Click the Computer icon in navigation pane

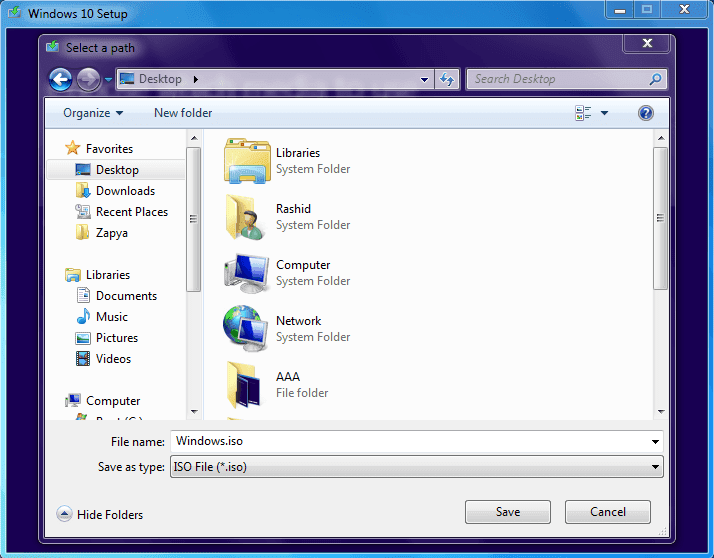(73, 400)
